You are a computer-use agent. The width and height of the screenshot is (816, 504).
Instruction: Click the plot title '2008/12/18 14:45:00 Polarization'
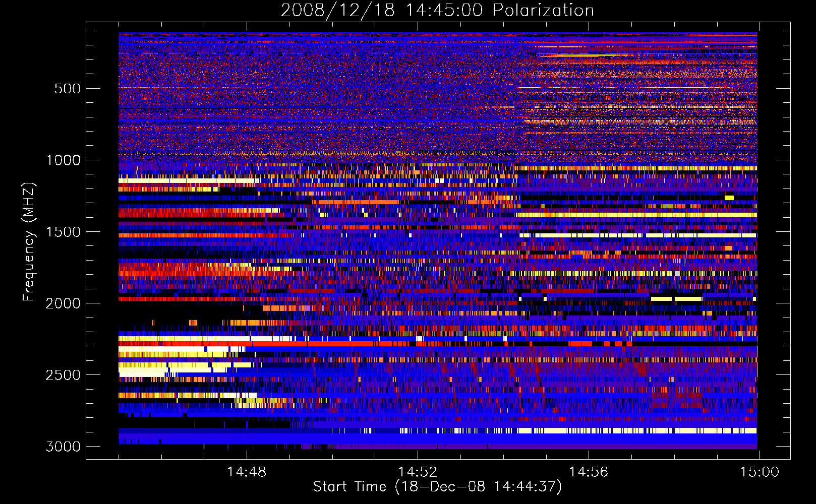[x=437, y=11]
